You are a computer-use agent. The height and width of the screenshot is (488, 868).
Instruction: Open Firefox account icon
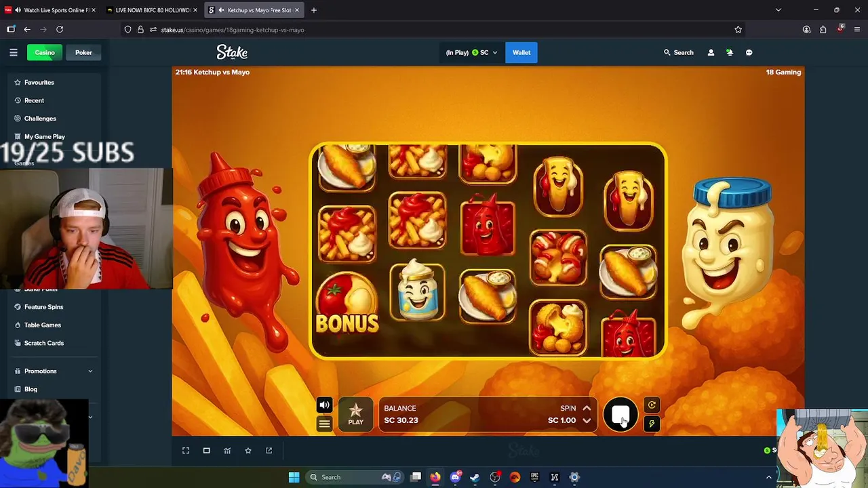click(x=806, y=29)
